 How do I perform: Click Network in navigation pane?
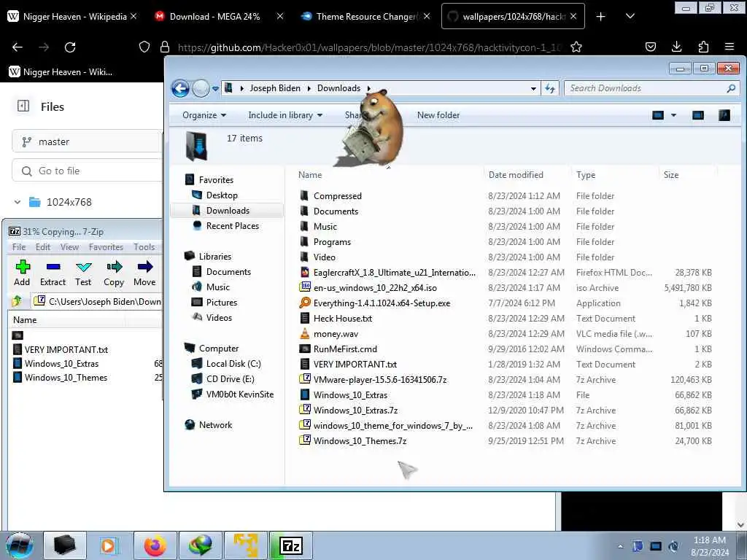click(x=215, y=425)
